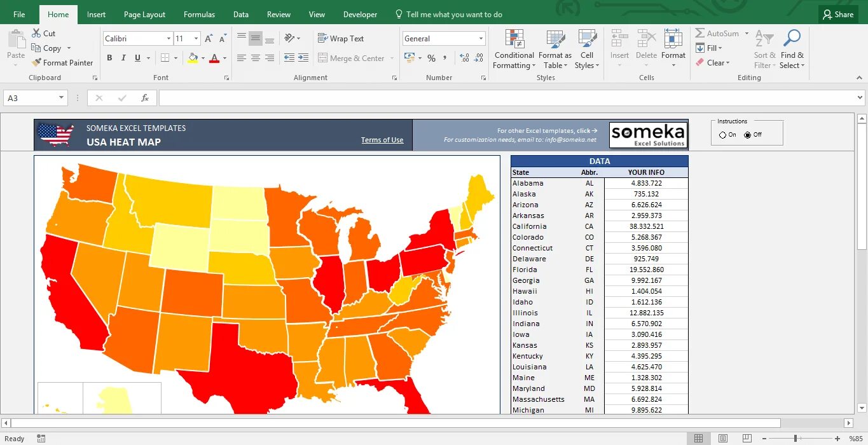Open the Cell Styles gallery
Screen dimensions: 868x445
(x=587, y=49)
